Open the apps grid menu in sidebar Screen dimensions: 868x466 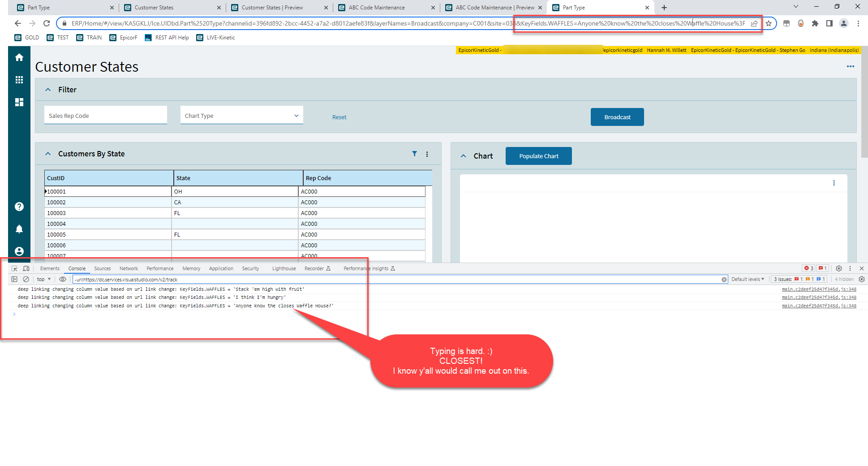(x=19, y=80)
